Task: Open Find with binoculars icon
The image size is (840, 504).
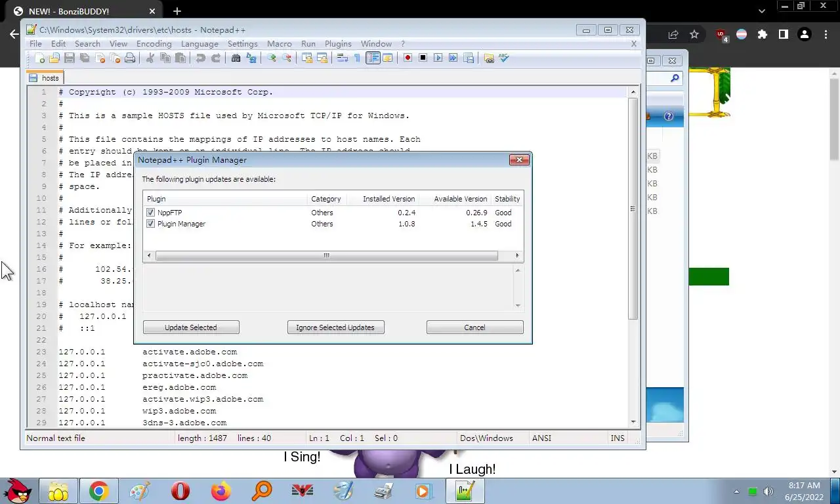Action: coord(236,58)
